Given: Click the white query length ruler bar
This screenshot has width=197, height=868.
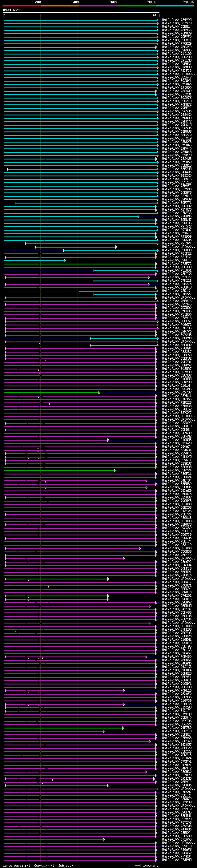Looking at the screenshot, I should point(81,13).
